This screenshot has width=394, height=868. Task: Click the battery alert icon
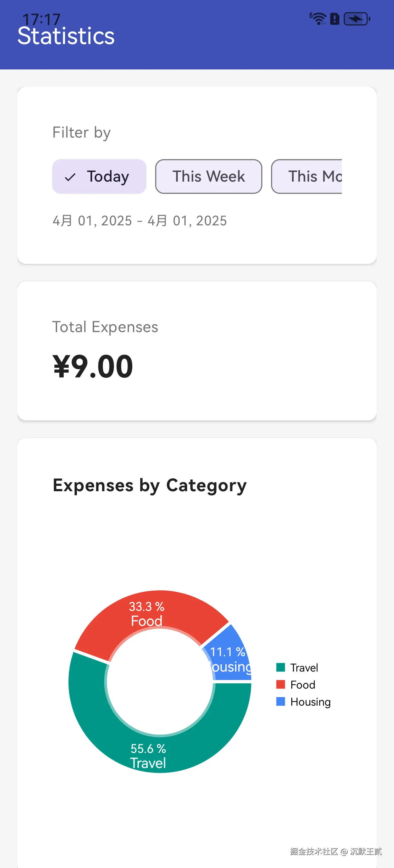[x=334, y=19]
